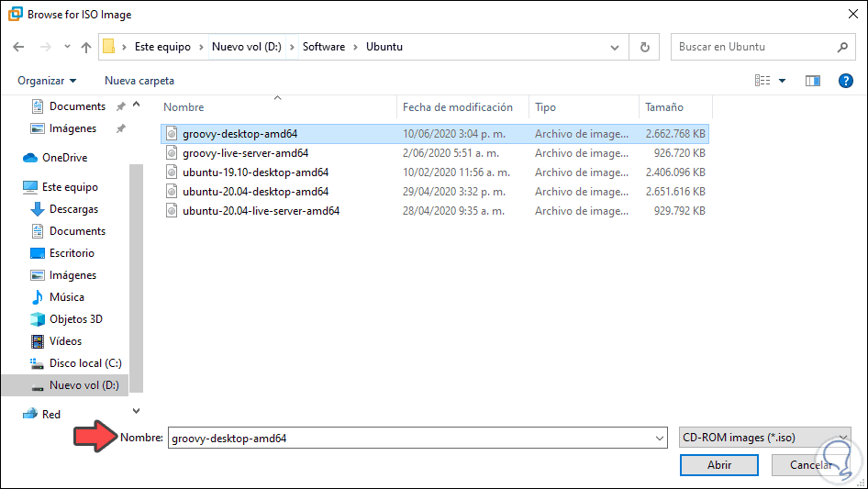
Task: Sort by Tipo column header
Action: (x=545, y=107)
